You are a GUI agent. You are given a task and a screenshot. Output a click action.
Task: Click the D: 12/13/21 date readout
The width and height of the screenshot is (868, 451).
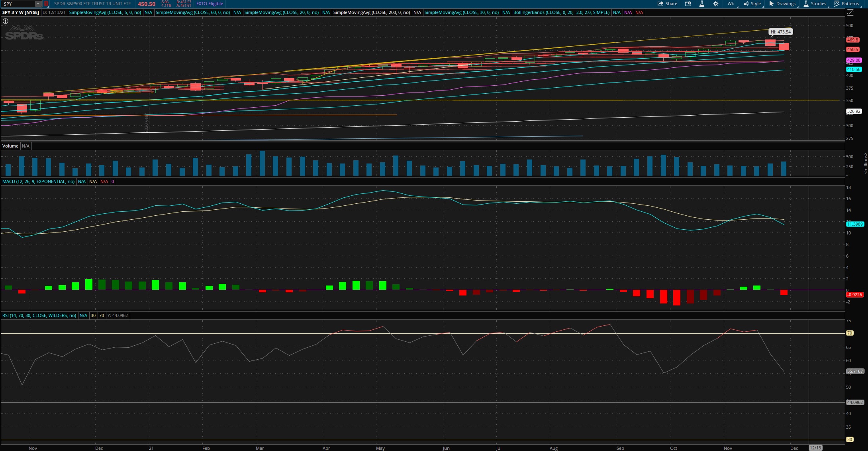point(54,12)
